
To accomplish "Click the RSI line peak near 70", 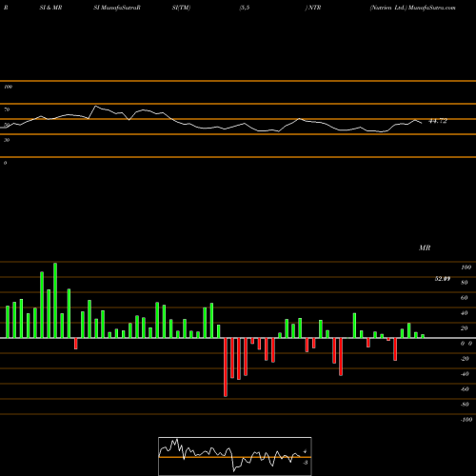I will click(96, 106).
